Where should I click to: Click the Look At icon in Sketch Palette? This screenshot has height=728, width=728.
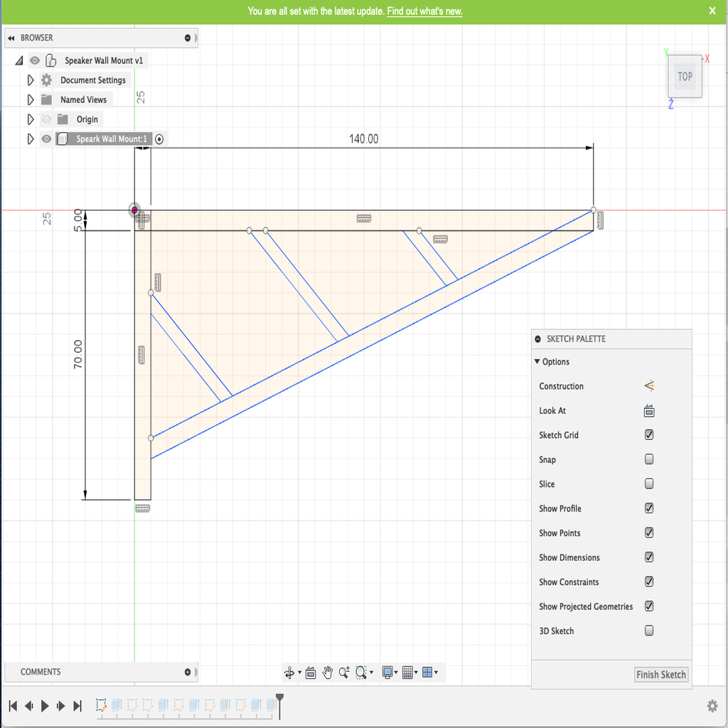[649, 411]
